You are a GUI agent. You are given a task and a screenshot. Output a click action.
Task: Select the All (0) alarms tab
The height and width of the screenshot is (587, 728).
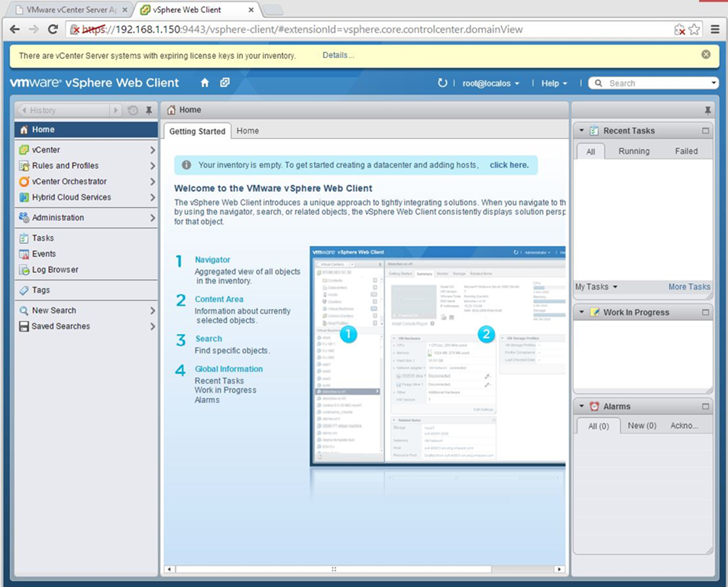tap(598, 426)
